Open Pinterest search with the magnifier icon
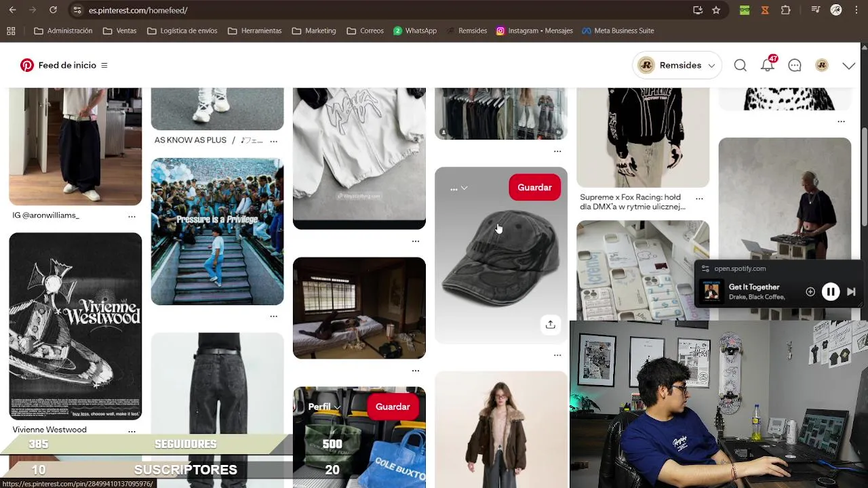 (741, 65)
